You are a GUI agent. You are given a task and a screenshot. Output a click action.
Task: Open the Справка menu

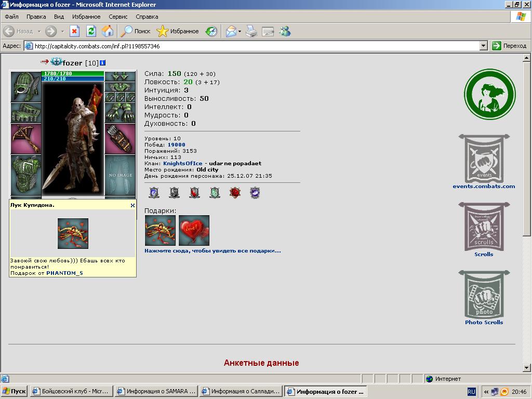click(147, 17)
